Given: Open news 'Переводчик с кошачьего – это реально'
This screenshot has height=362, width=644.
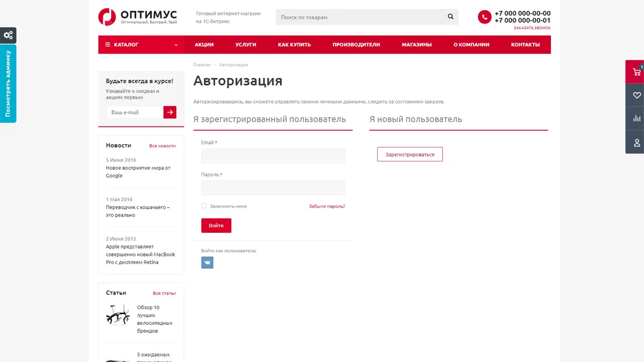Looking at the screenshot, I should click(138, 211).
